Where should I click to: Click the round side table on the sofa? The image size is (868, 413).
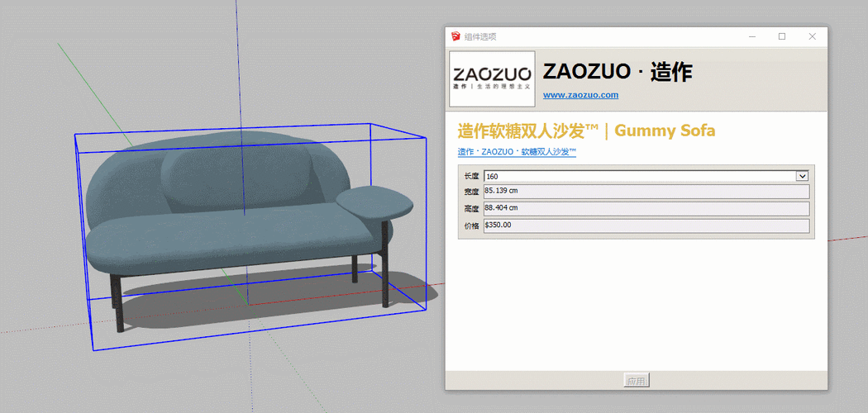(x=374, y=202)
